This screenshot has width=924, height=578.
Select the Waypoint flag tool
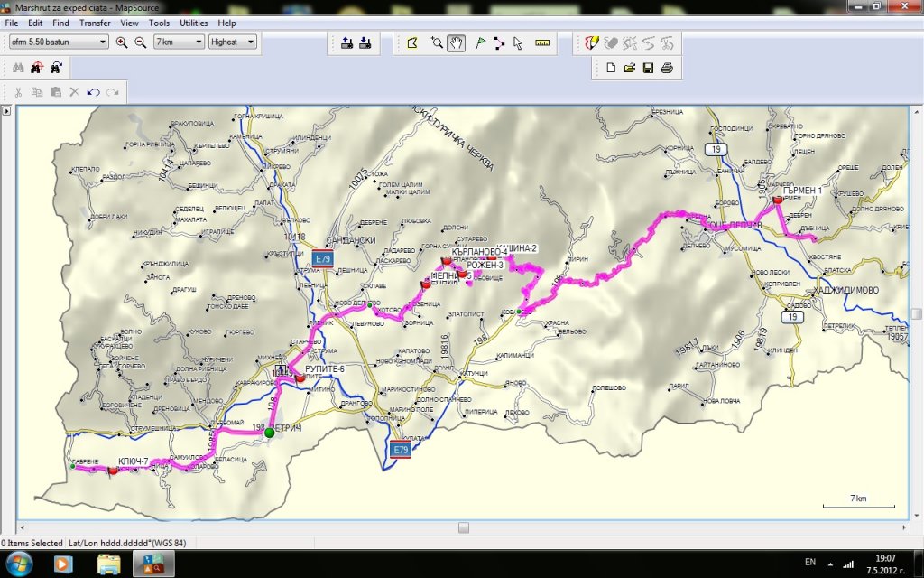481,43
